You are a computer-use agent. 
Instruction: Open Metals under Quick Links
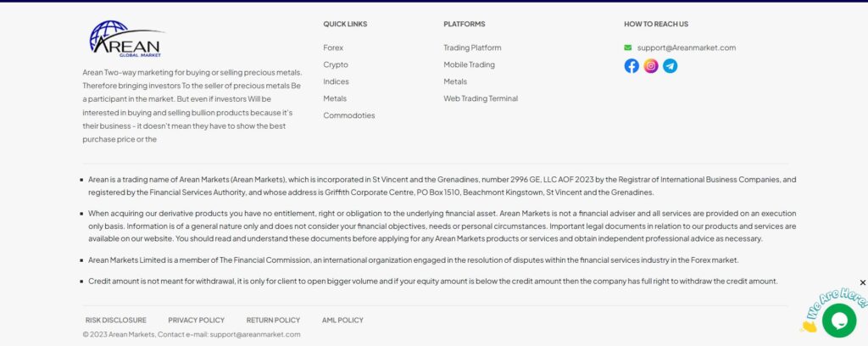(335, 98)
